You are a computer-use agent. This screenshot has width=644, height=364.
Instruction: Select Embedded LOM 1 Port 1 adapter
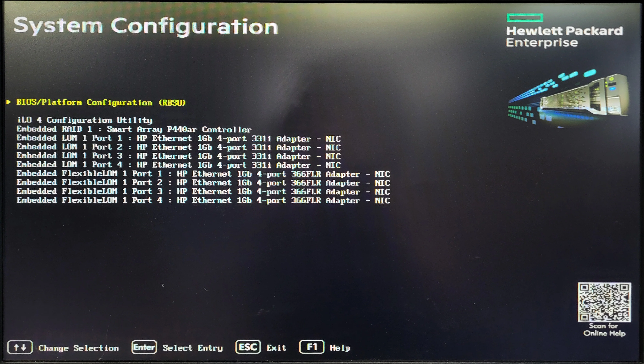(x=179, y=138)
